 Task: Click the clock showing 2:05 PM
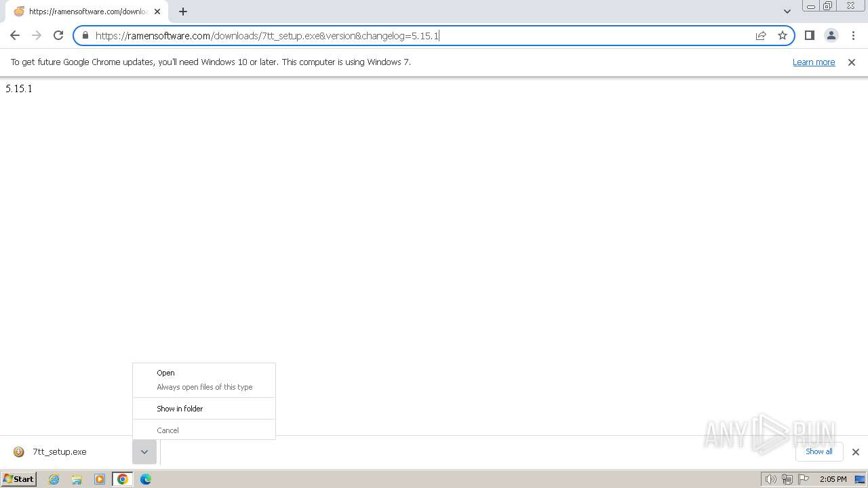point(833,479)
